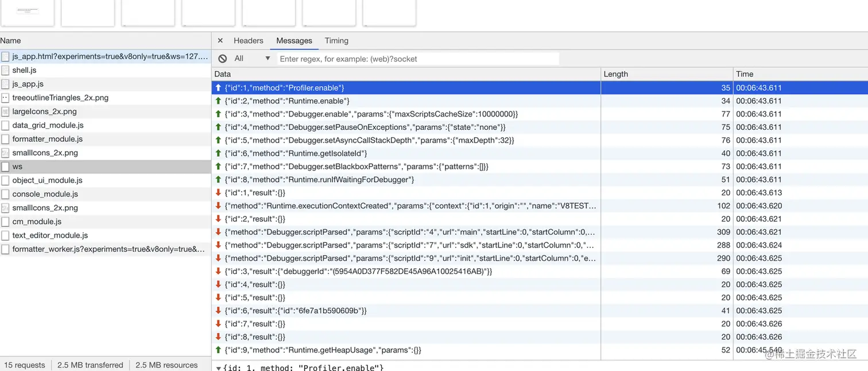Click the 2.5 MB transferred status
Viewport: 868px width, 371px height.
90,365
